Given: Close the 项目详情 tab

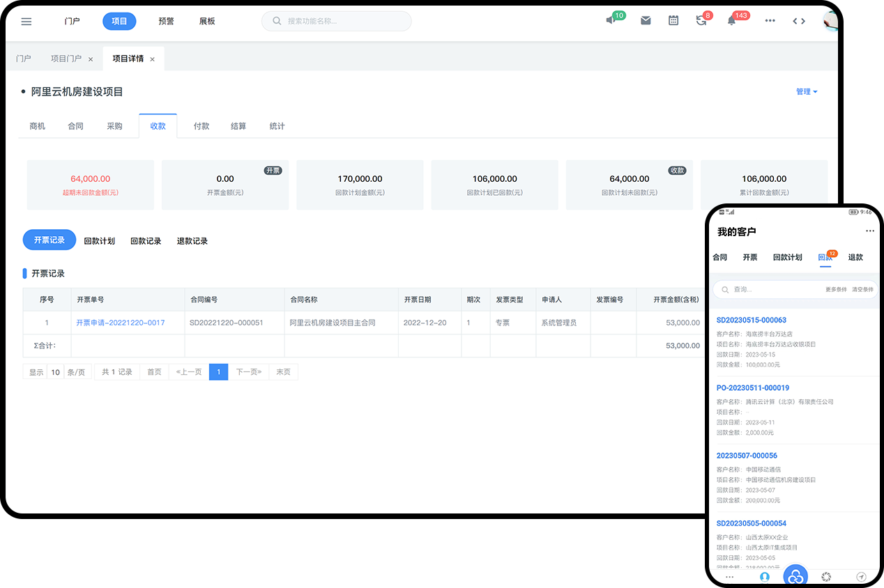Looking at the screenshot, I should coord(152,59).
